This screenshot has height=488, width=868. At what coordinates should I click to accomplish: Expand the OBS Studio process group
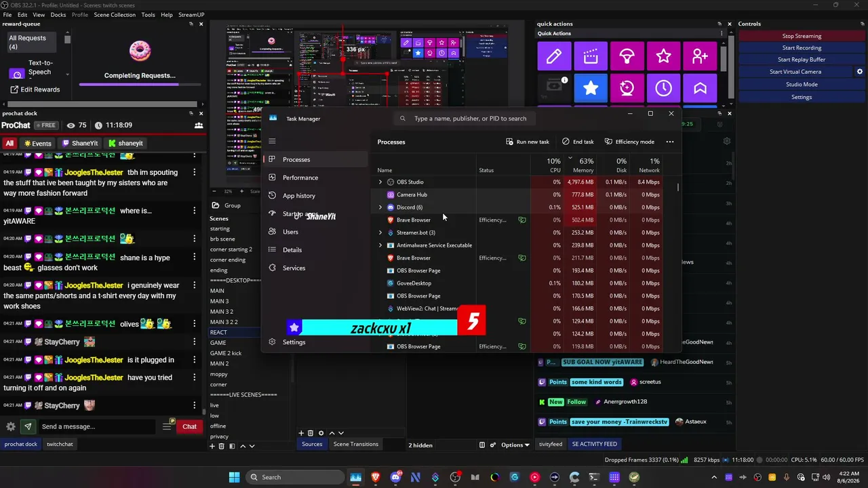[x=380, y=182]
